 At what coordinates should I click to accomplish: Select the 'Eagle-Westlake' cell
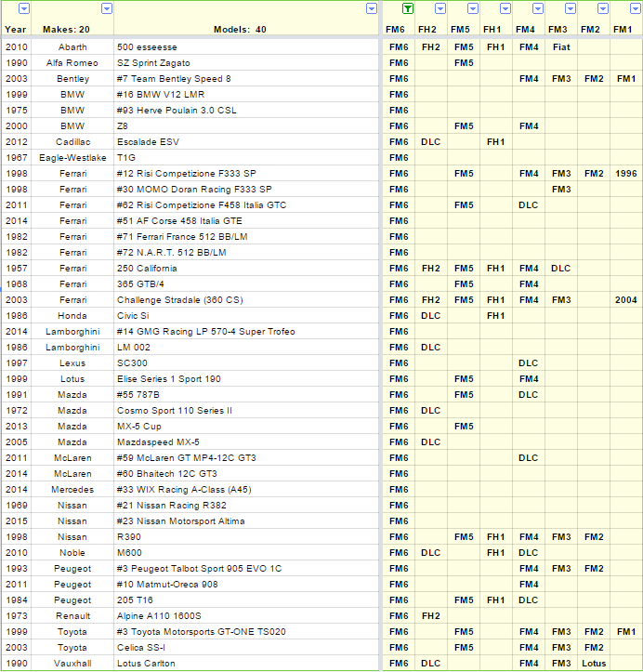[x=72, y=158]
